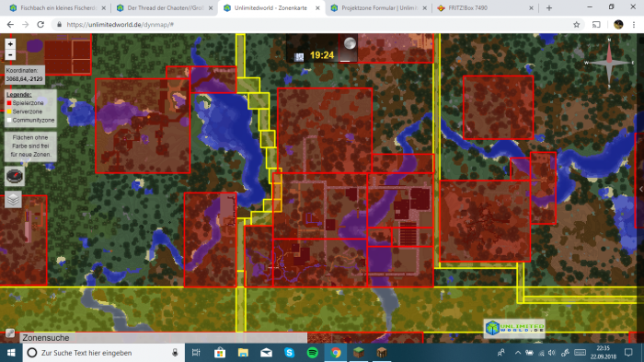The height and width of the screenshot is (362, 644).
Task: Click the link icon at bottom-left of map
Action: coord(10,333)
